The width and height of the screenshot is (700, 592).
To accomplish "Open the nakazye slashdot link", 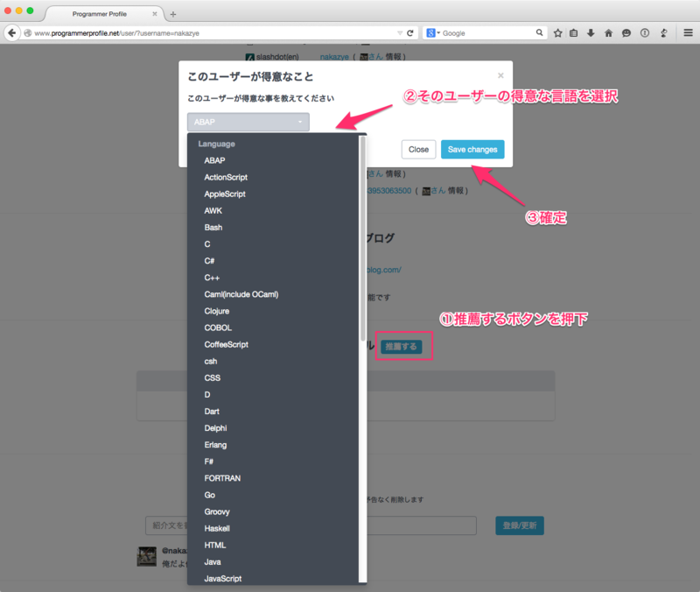I will (x=334, y=57).
